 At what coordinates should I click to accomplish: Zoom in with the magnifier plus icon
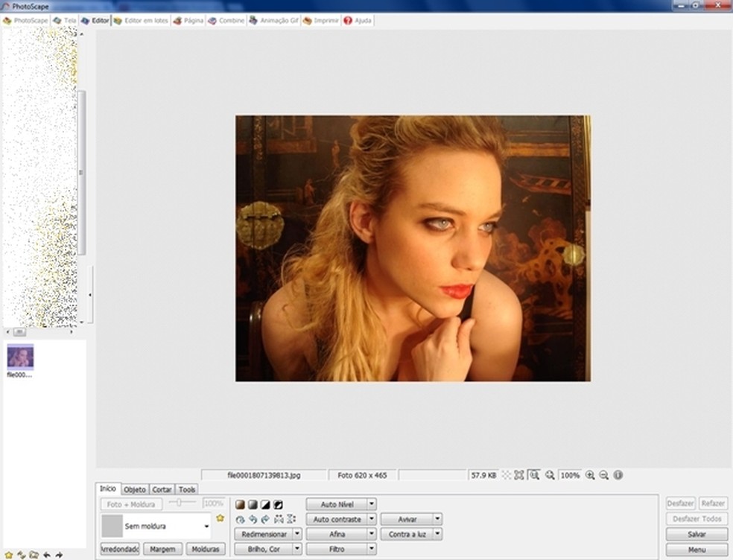tap(590, 475)
